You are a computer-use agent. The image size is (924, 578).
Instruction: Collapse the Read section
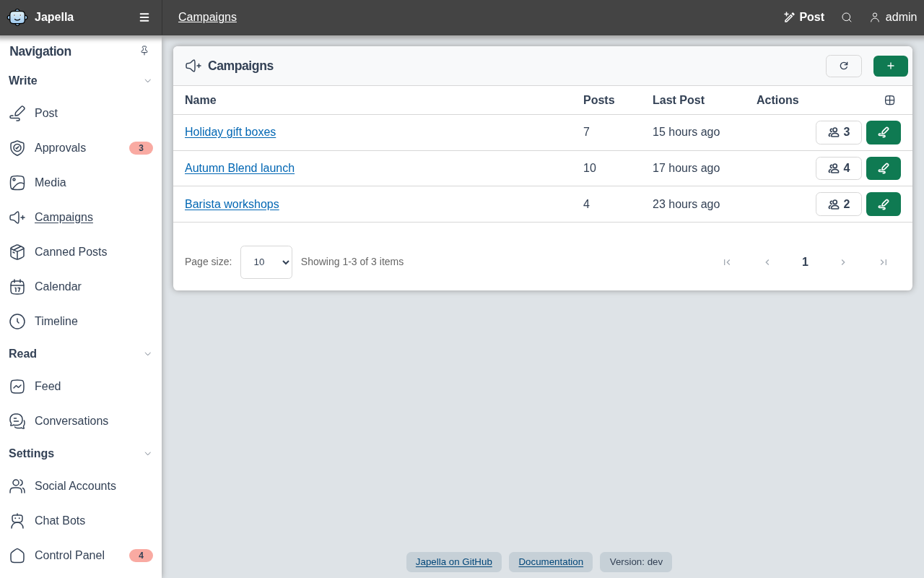148,354
